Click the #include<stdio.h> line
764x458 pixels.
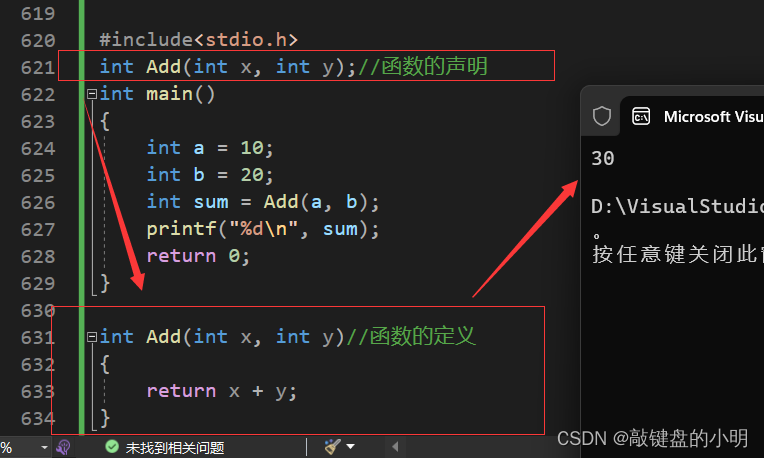coord(198,40)
